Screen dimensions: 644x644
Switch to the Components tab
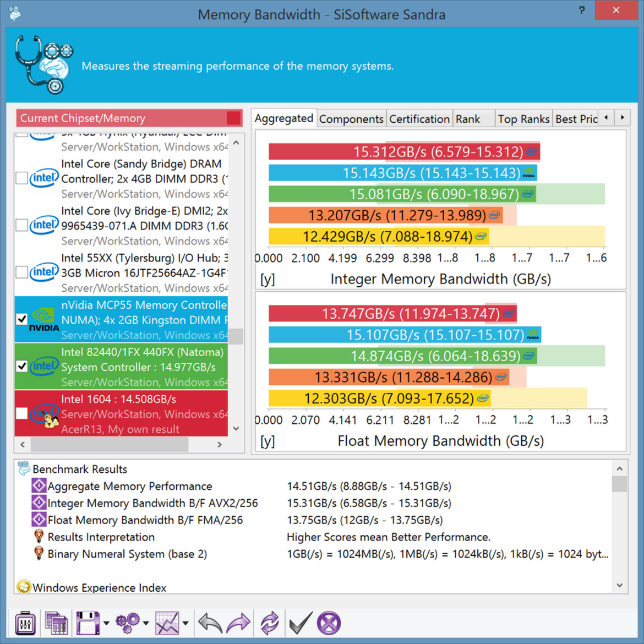pyautogui.click(x=351, y=119)
